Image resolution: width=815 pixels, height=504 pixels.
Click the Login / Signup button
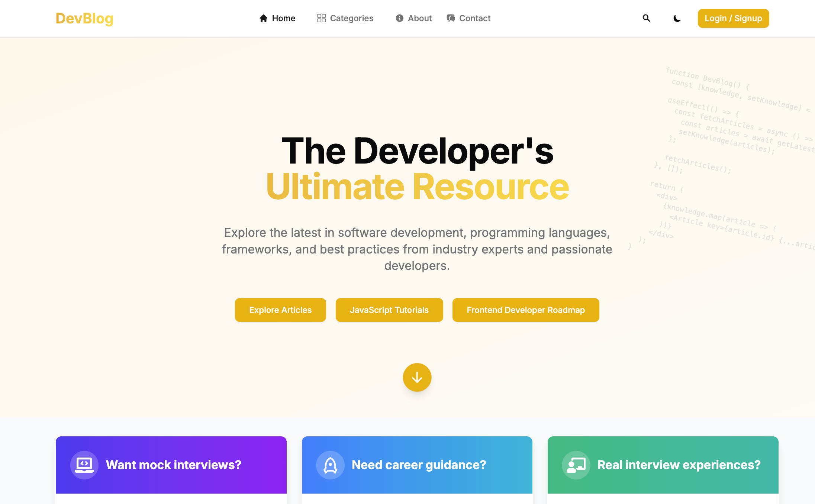(733, 18)
